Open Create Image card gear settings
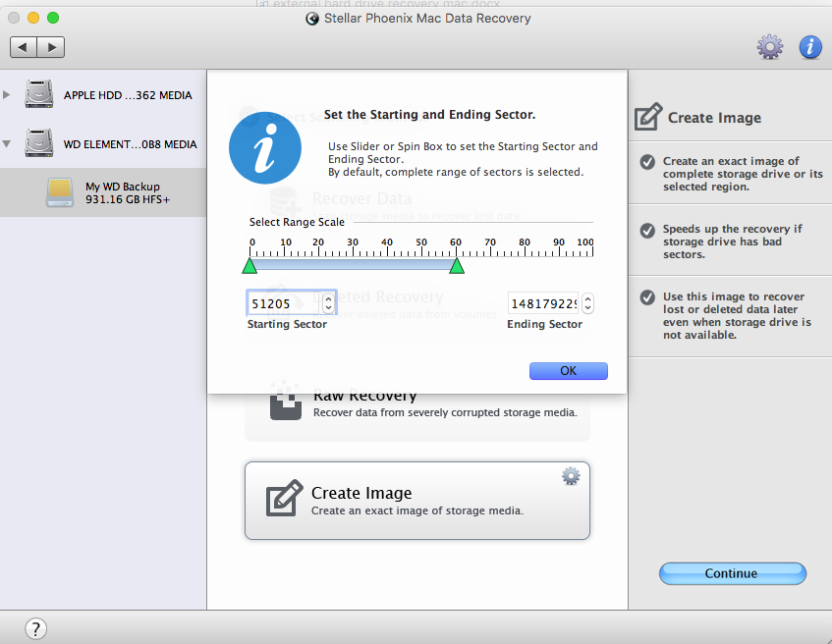The height and width of the screenshot is (644, 832). [x=571, y=476]
